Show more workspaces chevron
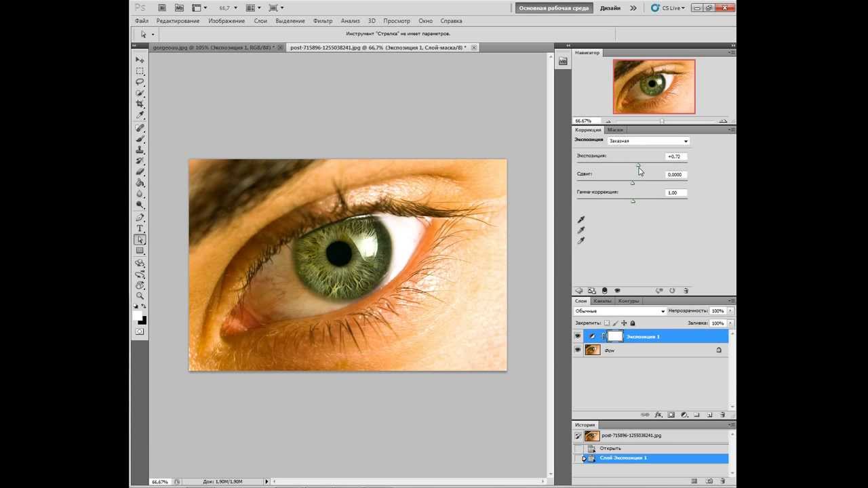This screenshot has width=868, height=488. (633, 8)
